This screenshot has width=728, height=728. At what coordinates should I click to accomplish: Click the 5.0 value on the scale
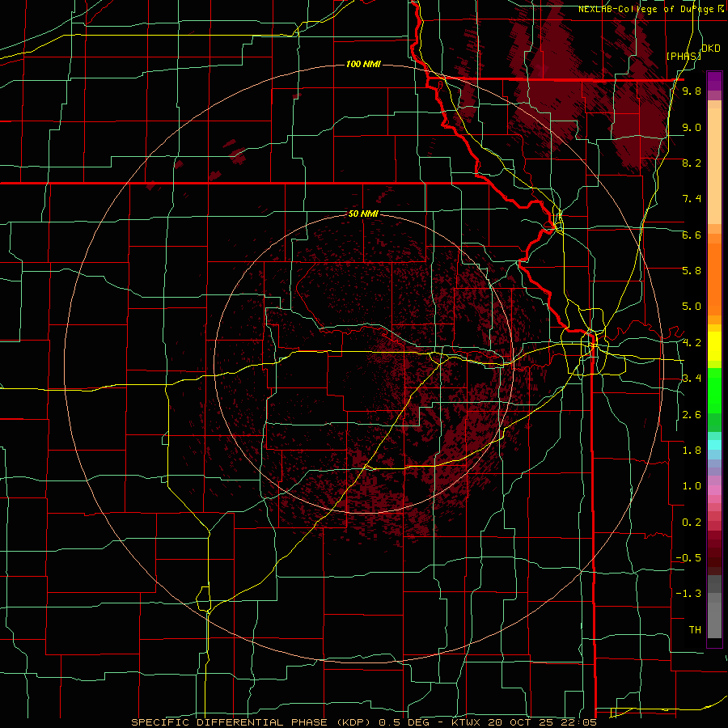tap(692, 307)
